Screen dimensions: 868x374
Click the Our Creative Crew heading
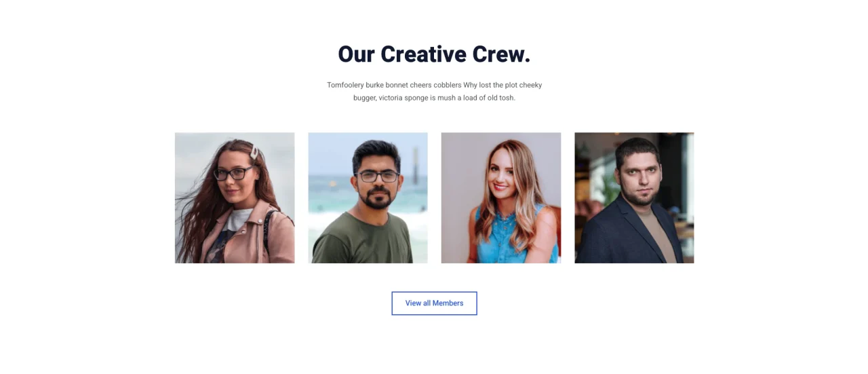coord(434,54)
